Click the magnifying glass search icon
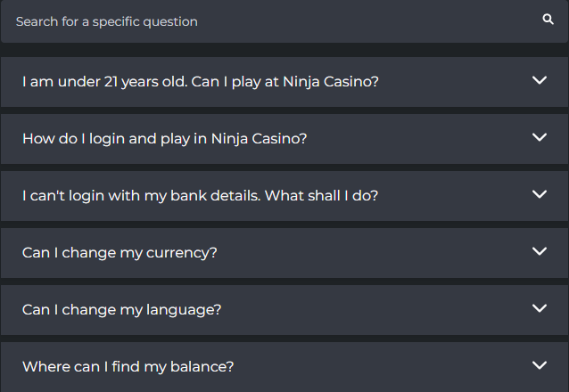 [x=548, y=20]
